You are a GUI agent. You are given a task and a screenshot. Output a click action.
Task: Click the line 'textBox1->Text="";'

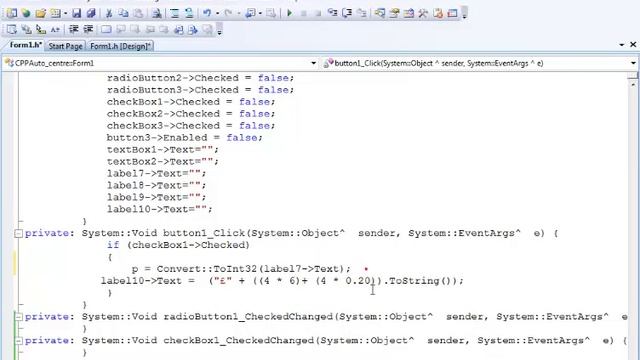[162, 149]
